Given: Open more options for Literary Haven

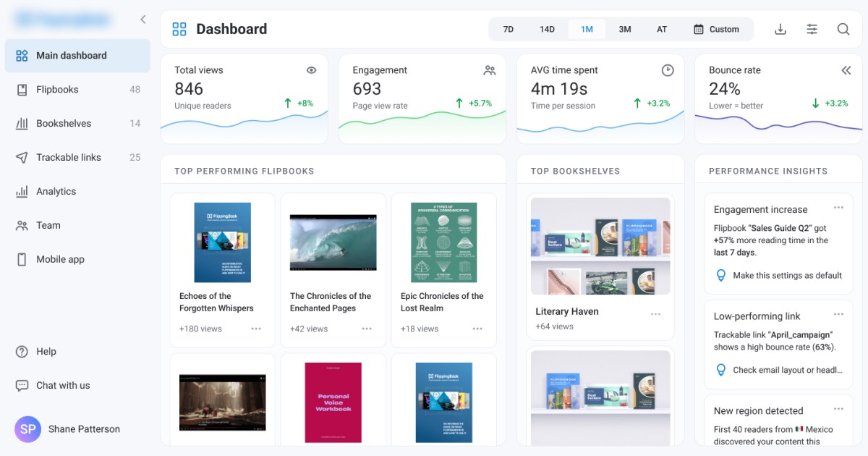Looking at the screenshot, I should coord(655,313).
